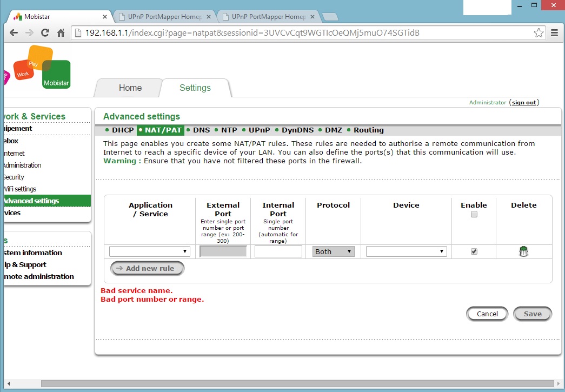The height and width of the screenshot is (392, 565).
Task: Click the sign out link
Action: tap(524, 103)
